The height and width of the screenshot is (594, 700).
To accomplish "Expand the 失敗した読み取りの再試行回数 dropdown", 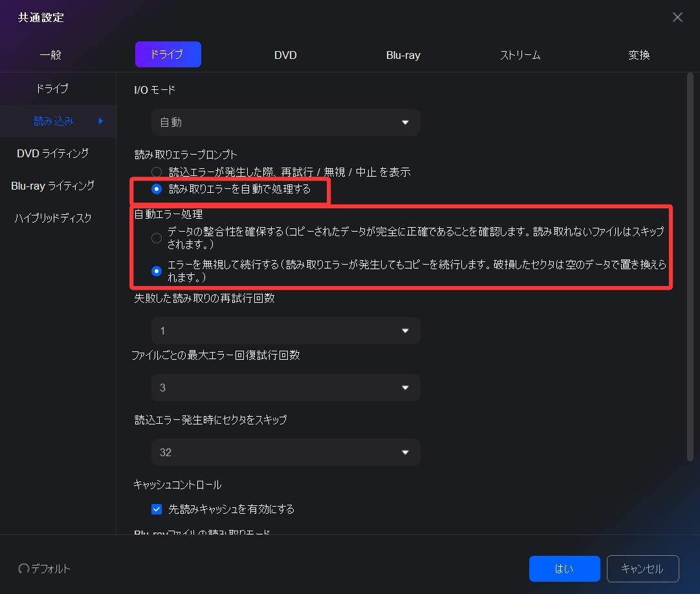I will point(285,331).
